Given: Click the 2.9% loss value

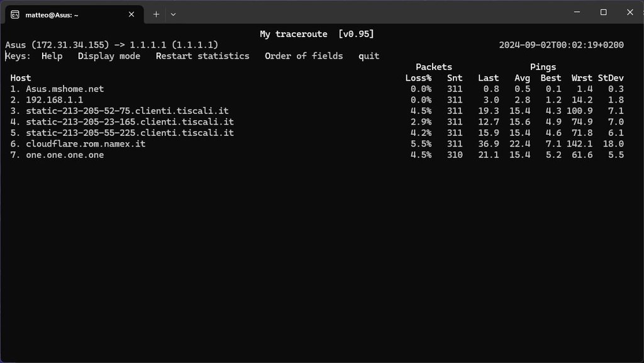Looking at the screenshot, I should (421, 122).
